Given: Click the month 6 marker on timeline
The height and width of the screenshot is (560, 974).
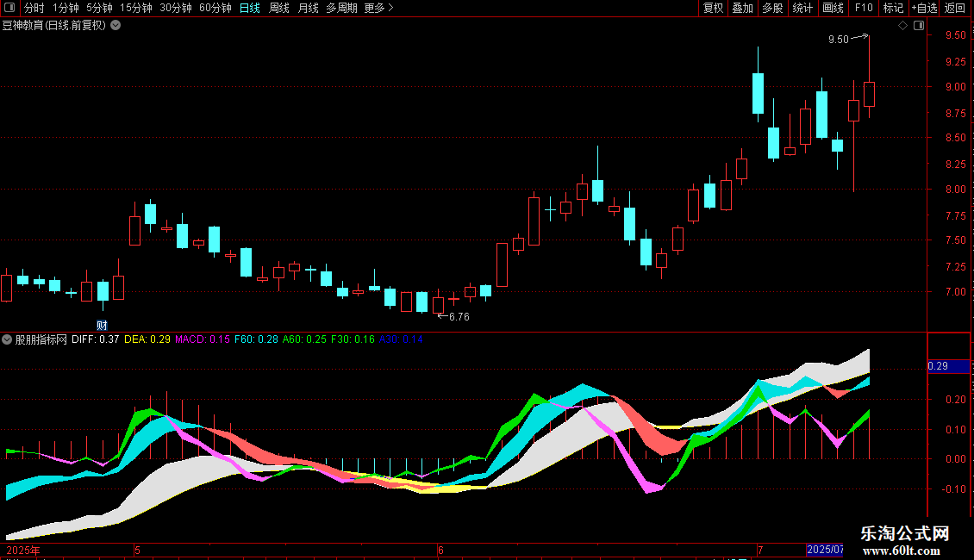Looking at the screenshot, I should 440,551.
